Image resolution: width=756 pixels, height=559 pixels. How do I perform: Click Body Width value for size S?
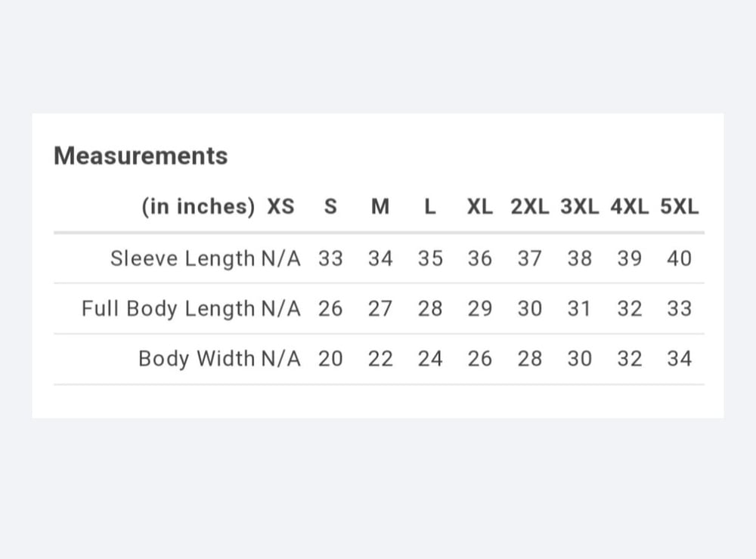click(x=330, y=358)
